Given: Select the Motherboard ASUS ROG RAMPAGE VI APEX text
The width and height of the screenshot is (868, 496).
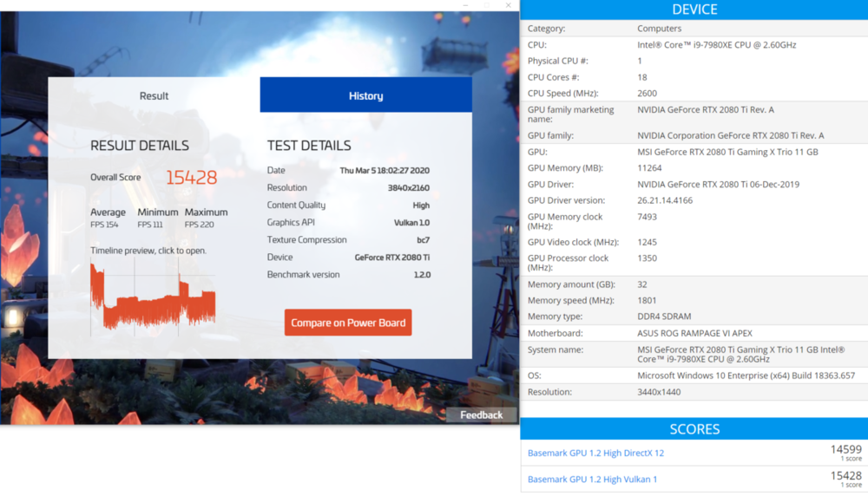Looking at the screenshot, I should click(694, 333).
